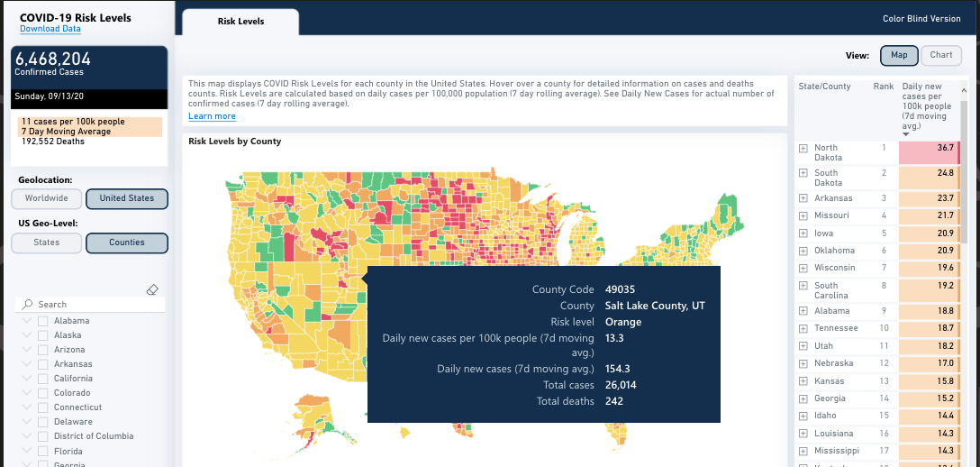Expand the Florida chevron in state list

tap(26, 451)
